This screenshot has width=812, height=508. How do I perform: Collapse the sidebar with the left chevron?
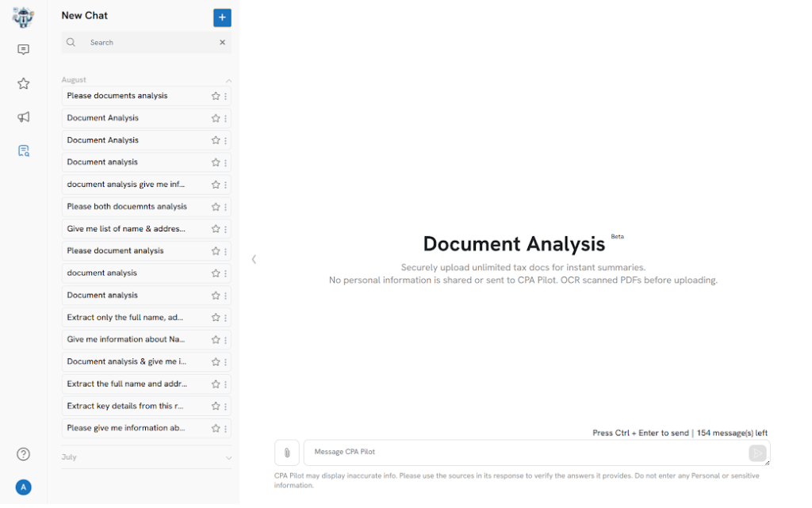(x=254, y=259)
